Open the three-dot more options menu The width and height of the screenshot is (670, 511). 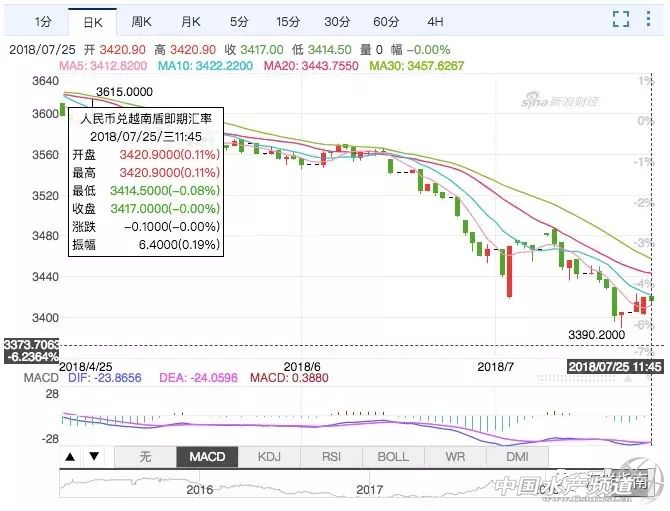point(652,19)
